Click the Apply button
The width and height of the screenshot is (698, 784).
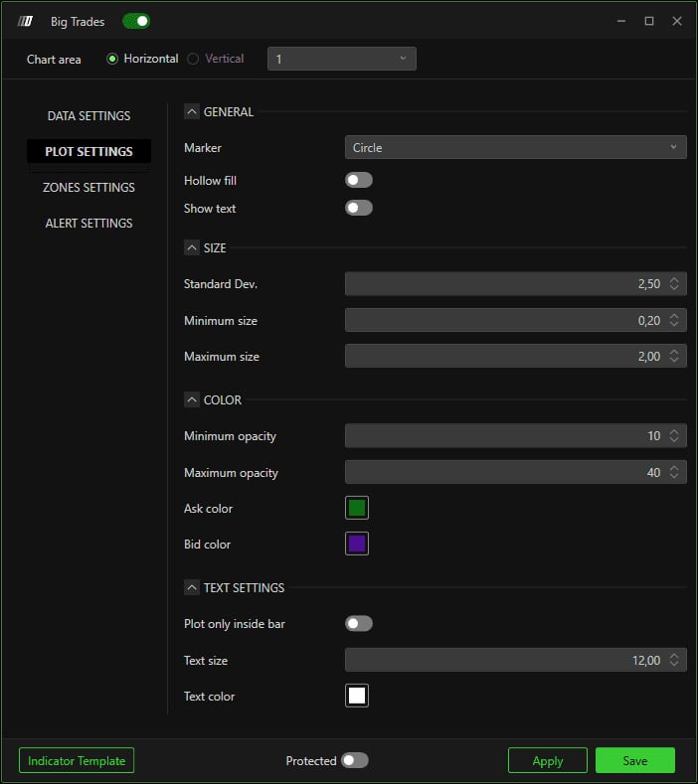click(548, 760)
